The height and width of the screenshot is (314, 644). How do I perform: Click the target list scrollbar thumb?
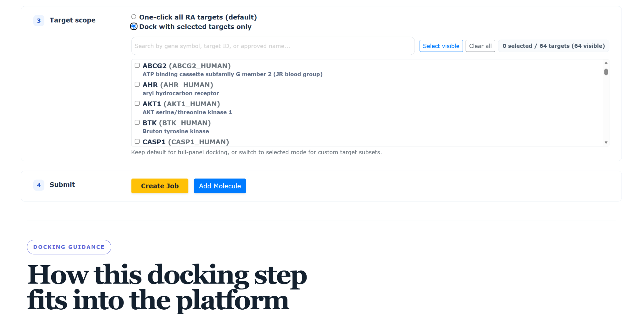tap(606, 72)
